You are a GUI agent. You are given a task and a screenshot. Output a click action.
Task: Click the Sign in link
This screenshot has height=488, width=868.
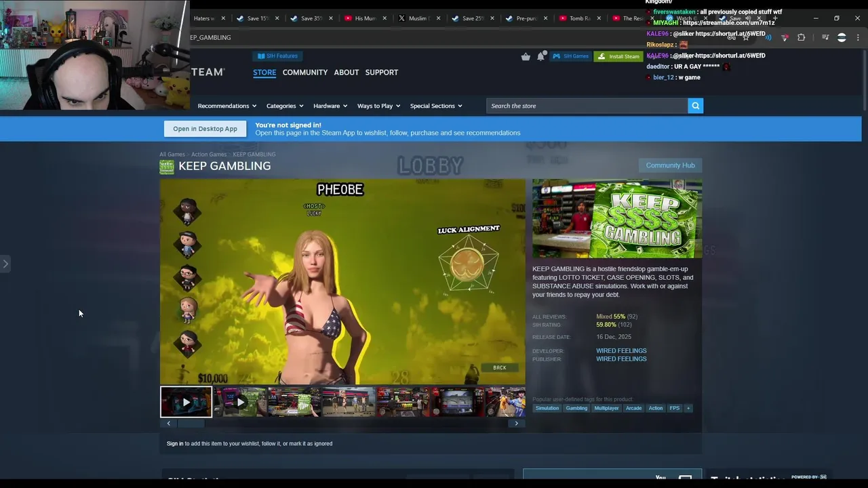click(175, 444)
